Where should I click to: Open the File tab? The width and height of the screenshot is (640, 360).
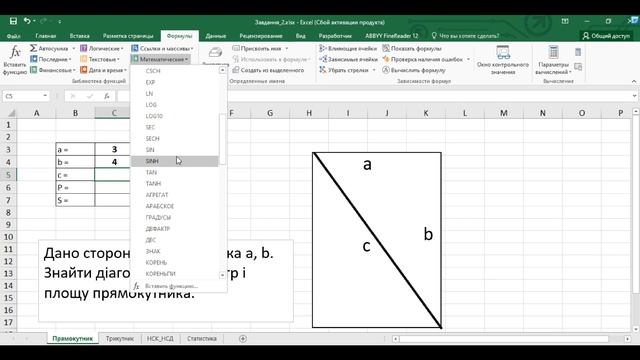click(x=13, y=36)
